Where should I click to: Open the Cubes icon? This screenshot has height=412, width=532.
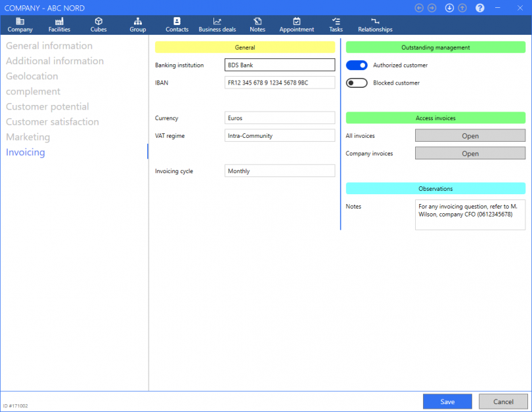coord(99,22)
